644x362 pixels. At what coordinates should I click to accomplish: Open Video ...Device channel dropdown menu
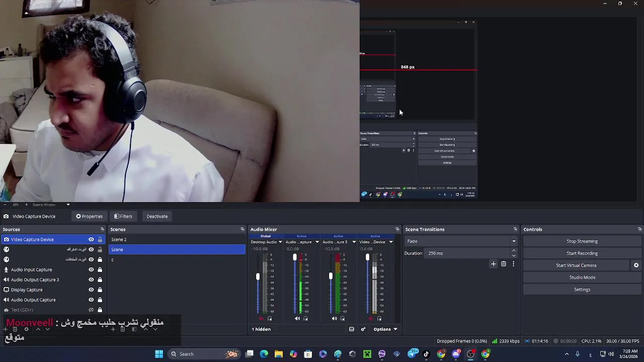click(391, 242)
